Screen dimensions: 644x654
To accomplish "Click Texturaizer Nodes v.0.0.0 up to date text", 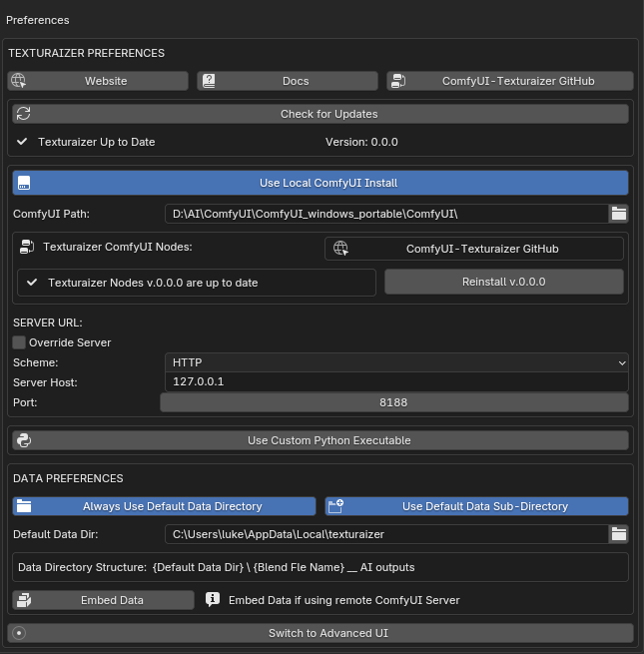I will point(153,283).
